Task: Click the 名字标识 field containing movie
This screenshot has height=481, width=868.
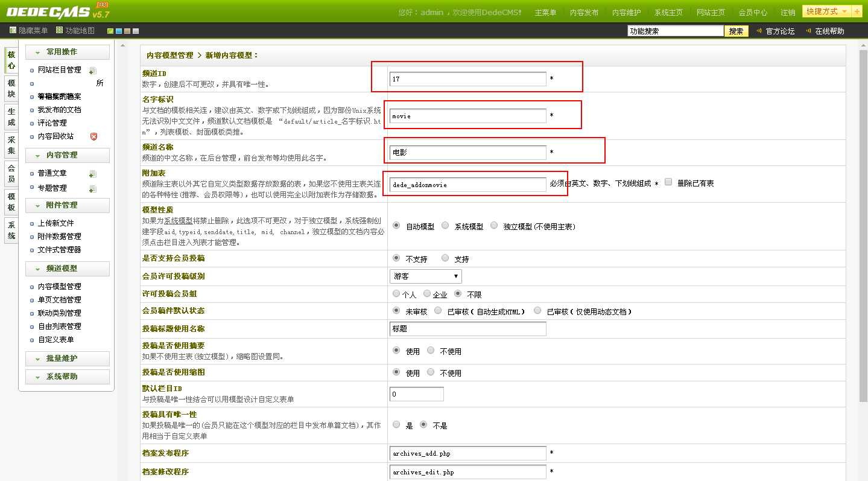Action: (468, 116)
